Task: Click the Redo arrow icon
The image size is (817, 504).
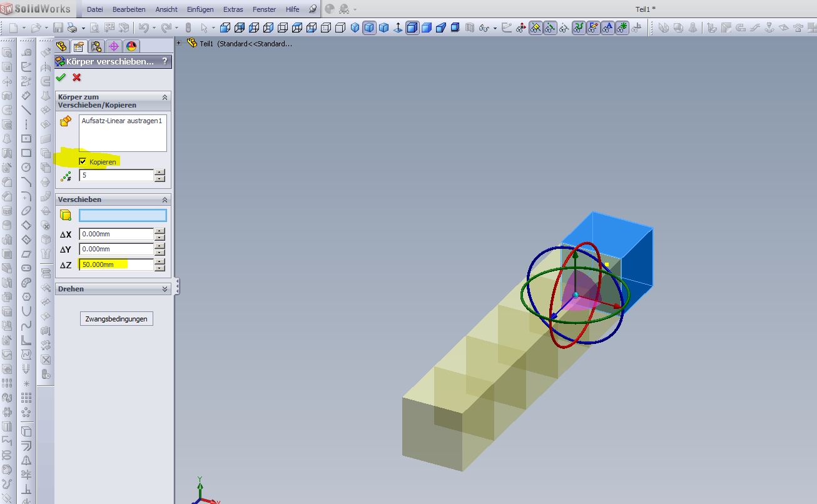Action: [166, 28]
